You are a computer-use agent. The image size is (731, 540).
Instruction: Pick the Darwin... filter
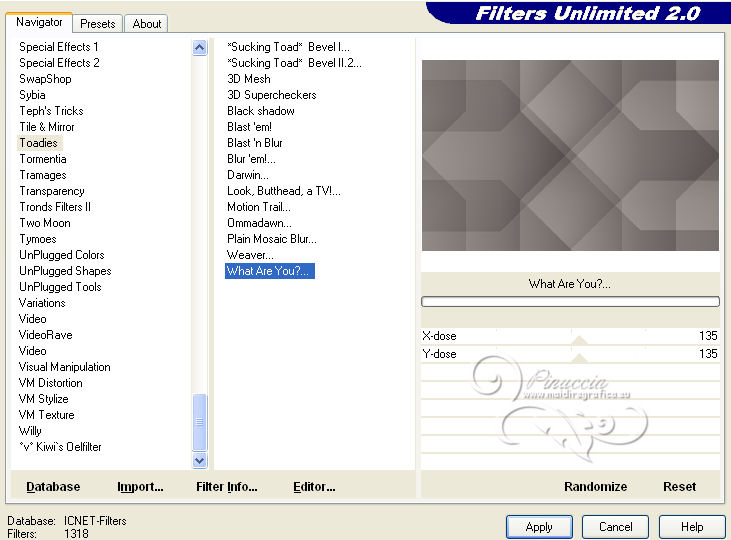[x=248, y=175]
